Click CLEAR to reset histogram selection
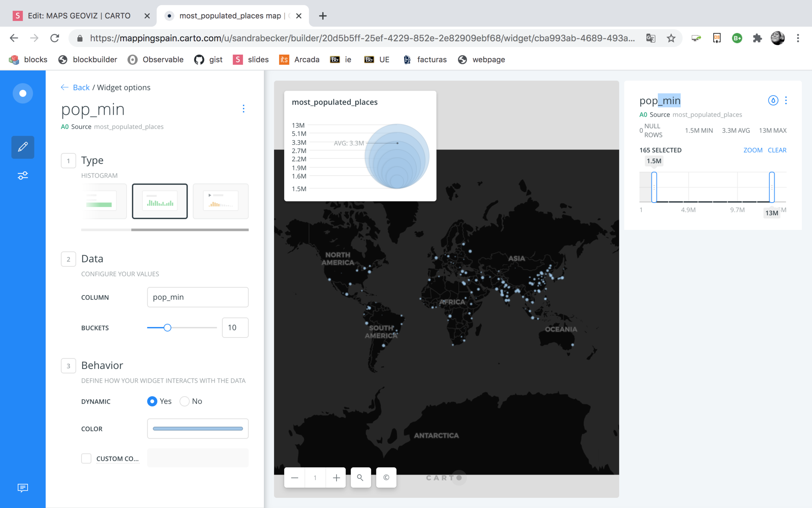812x508 pixels. click(x=777, y=150)
